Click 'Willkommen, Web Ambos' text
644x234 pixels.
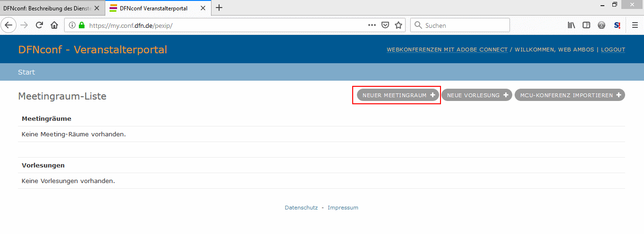pos(554,50)
